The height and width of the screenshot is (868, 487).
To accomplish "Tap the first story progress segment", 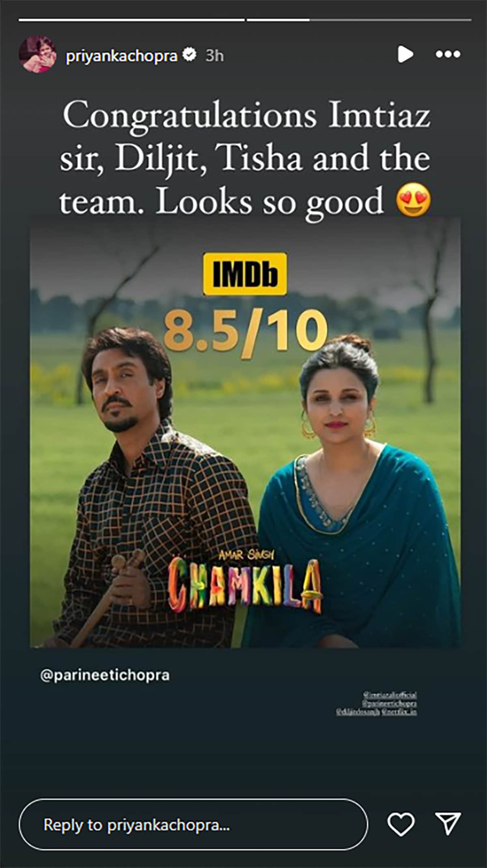I will [x=131, y=19].
